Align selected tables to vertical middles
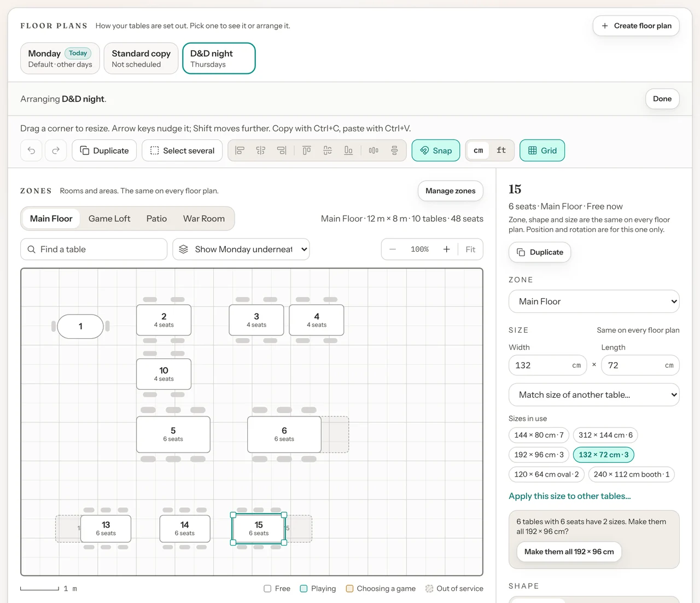This screenshot has height=603, width=700. click(x=328, y=150)
